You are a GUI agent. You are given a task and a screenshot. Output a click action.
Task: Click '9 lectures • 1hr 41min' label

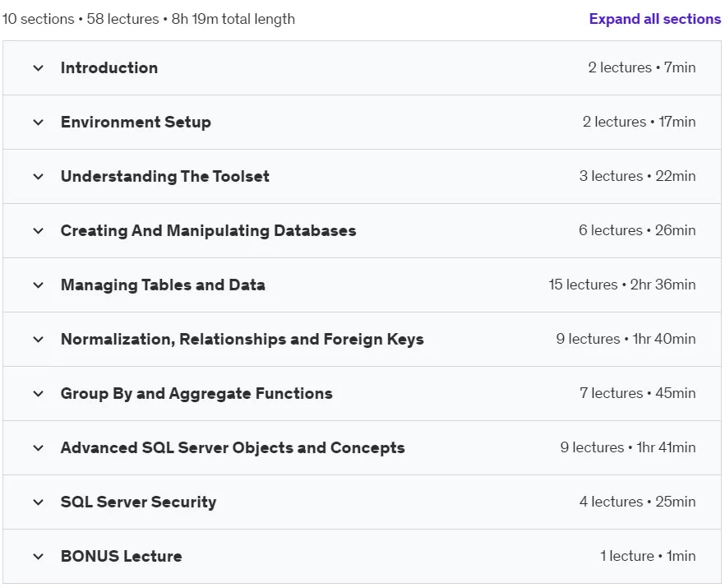click(628, 447)
